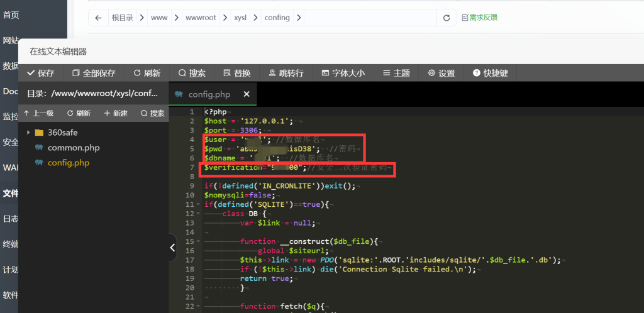Click the 在线文本编辑器 title bar
Image resolution: width=644 pixels, height=313 pixels.
point(331,52)
